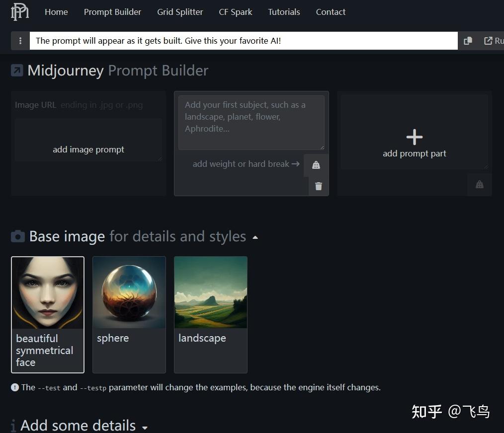The height and width of the screenshot is (433, 504).
Task: Click 'add weight or hard break' text
Action: coord(246,164)
